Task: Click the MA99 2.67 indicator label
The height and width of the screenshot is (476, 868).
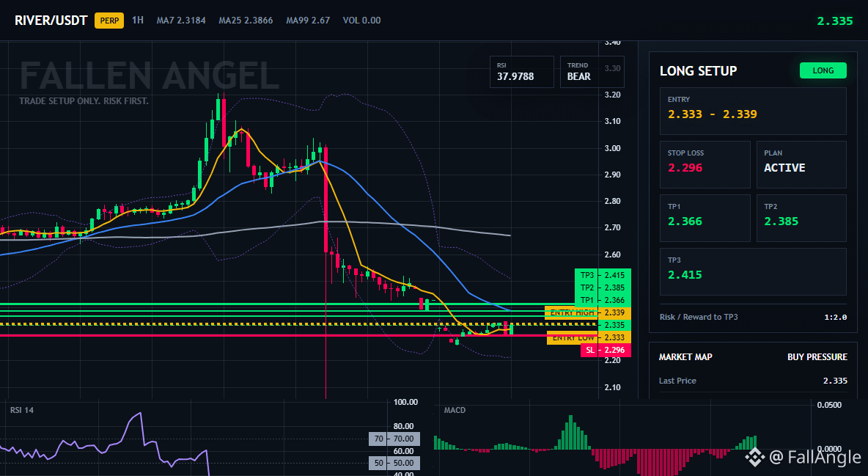Action: pyautogui.click(x=308, y=21)
